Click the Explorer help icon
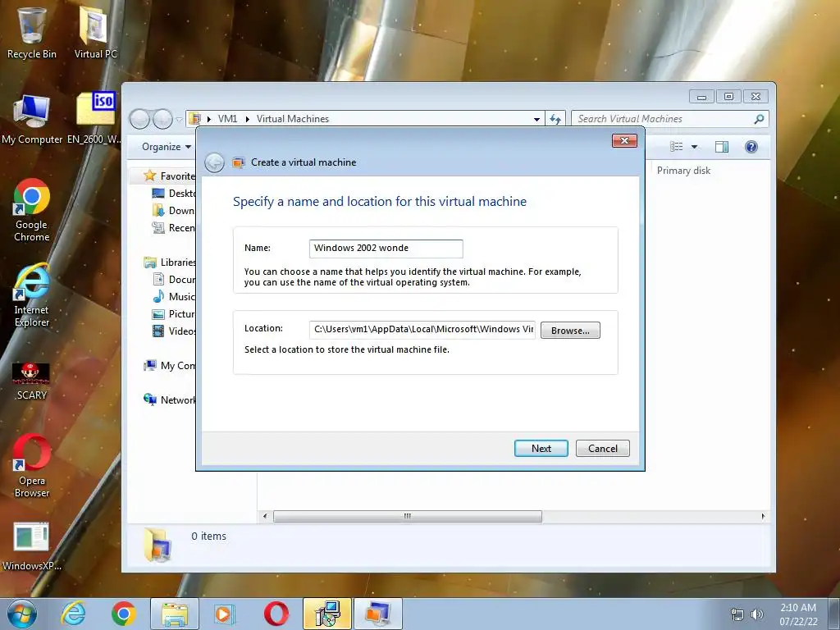Screen dimensions: 840x630 pos(751,147)
